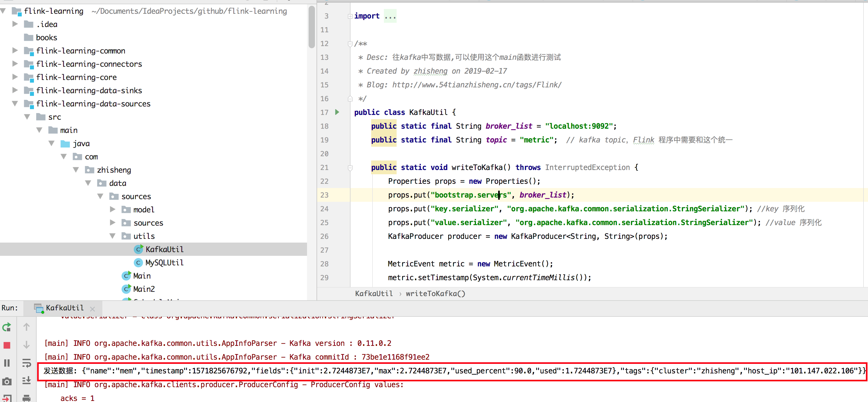The image size is (868, 402).
Task: Collapse the Javadoc comment on line 12
Action: [x=350, y=44]
